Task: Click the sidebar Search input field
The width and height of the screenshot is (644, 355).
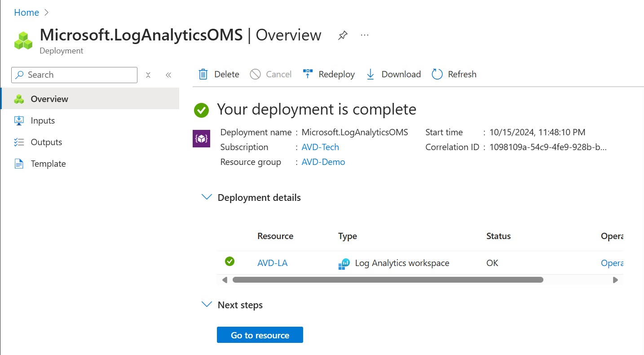Action: click(74, 75)
